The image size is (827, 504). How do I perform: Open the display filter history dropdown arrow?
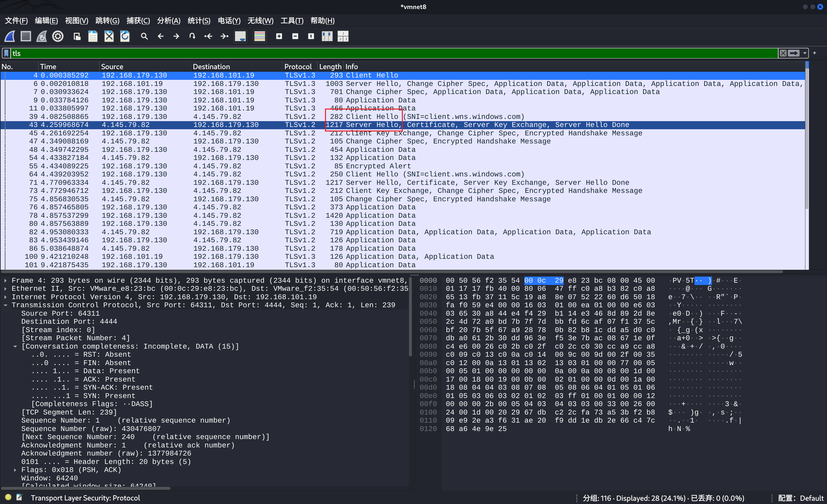coord(804,53)
